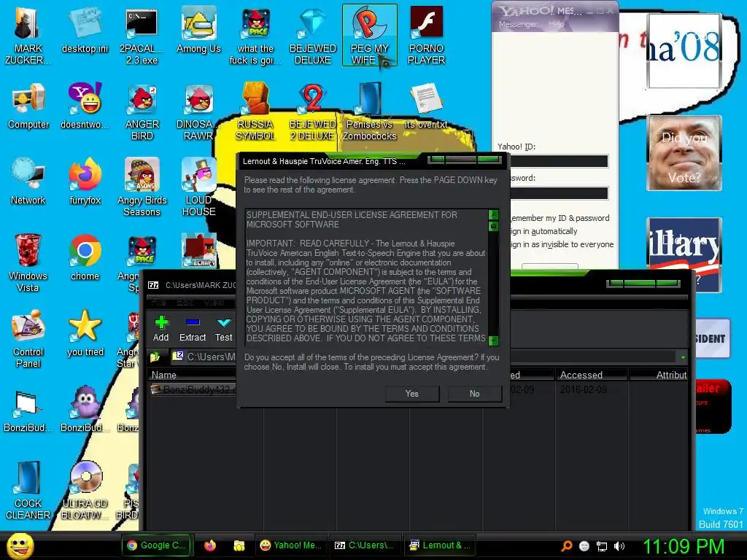Sort 7-Zip list by Attributes column
Viewport: 747px width, 560px height.
[x=659, y=375]
